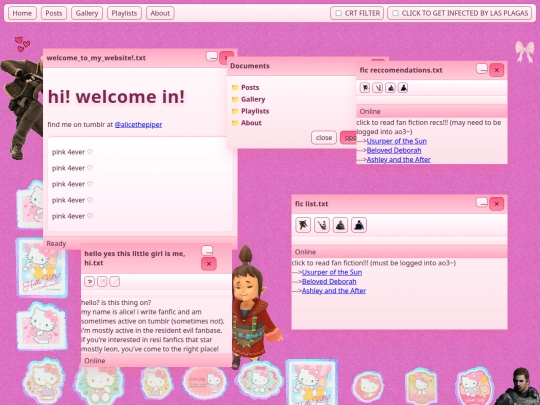Open Ashley and the After in fic reccomendations.txt
Viewport: 540px width, 405px height.
click(x=398, y=159)
